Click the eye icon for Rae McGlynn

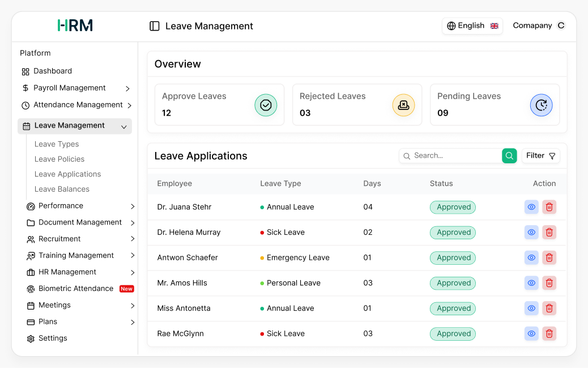click(x=531, y=333)
